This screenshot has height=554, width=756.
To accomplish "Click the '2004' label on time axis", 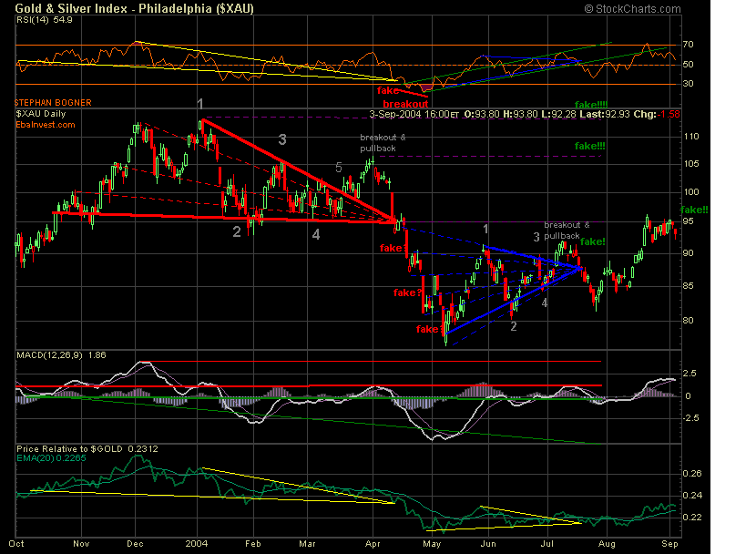I will 197,544.
